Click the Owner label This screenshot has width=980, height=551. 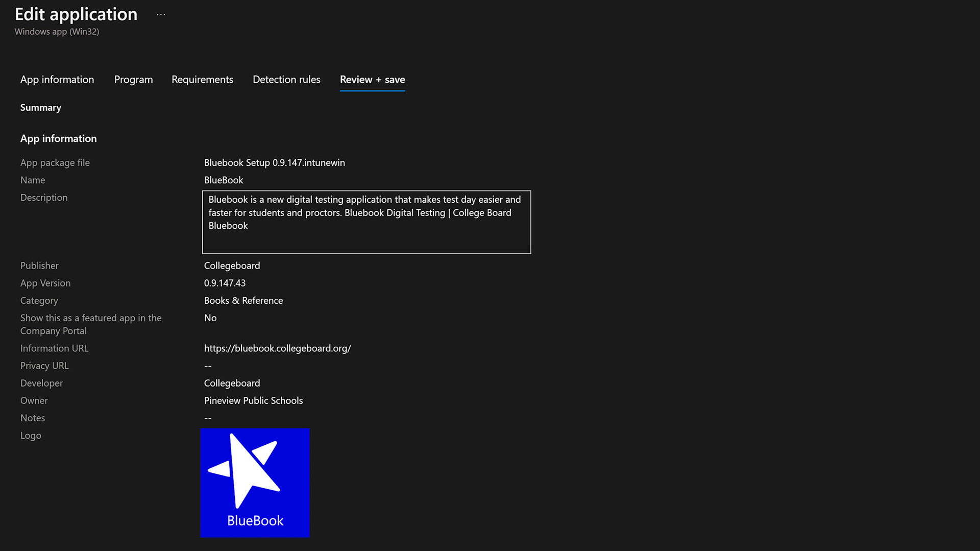(34, 400)
